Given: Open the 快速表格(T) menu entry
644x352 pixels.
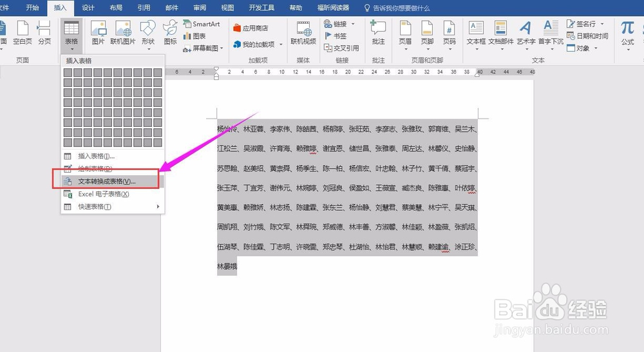Looking at the screenshot, I should point(113,206).
